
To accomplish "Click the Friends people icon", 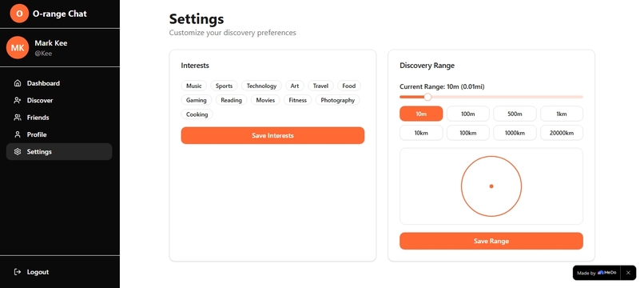I will pyautogui.click(x=18, y=118).
